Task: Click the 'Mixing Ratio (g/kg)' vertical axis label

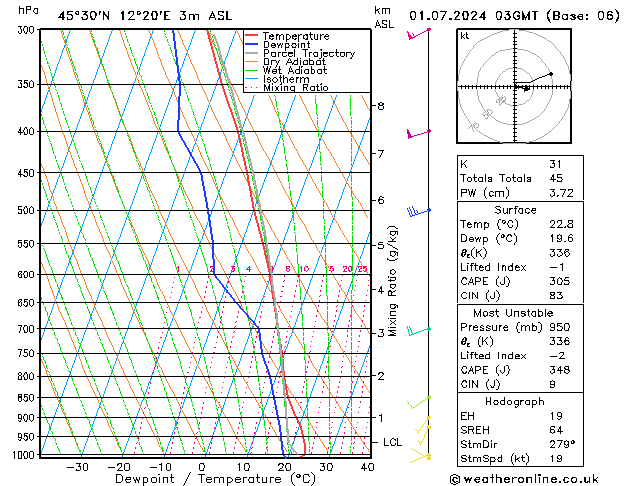Action: pyautogui.click(x=392, y=281)
